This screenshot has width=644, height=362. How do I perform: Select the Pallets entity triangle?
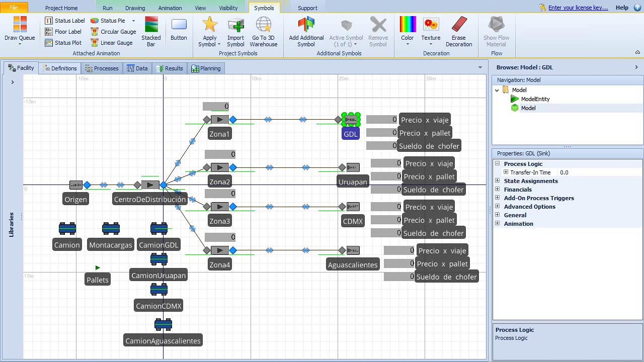point(98,268)
